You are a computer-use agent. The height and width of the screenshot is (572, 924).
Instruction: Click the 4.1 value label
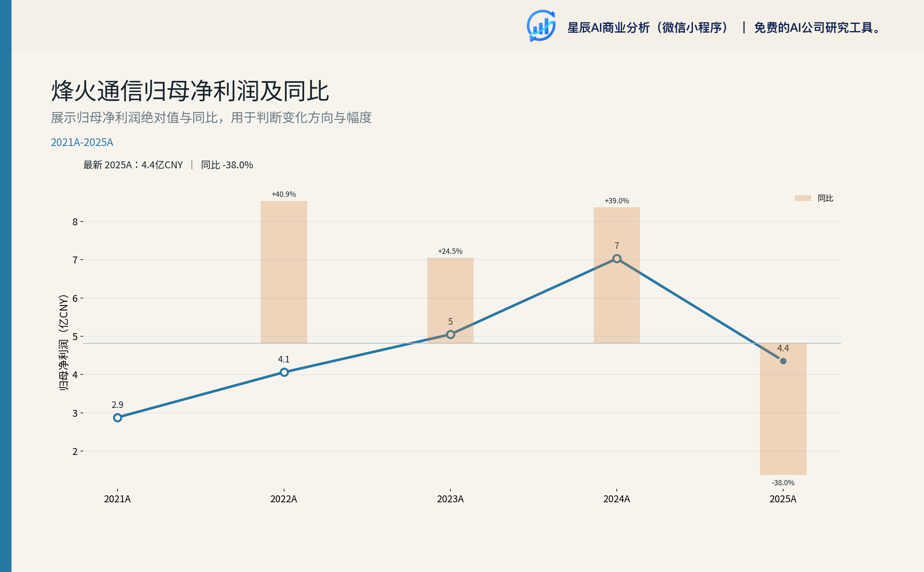tap(284, 359)
